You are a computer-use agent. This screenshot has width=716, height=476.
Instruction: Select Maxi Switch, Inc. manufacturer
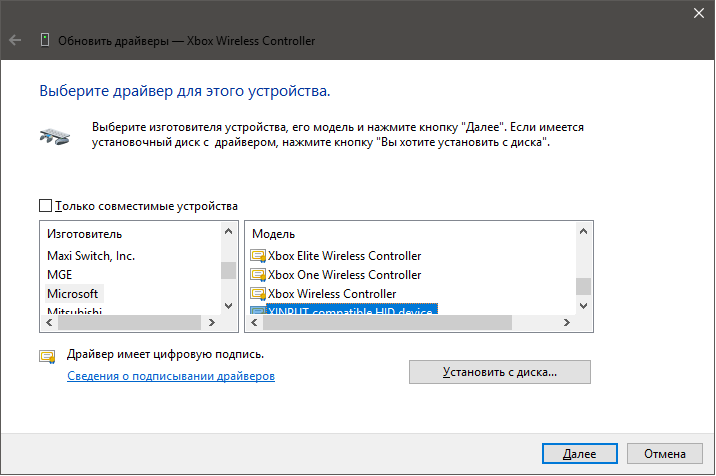91,256
